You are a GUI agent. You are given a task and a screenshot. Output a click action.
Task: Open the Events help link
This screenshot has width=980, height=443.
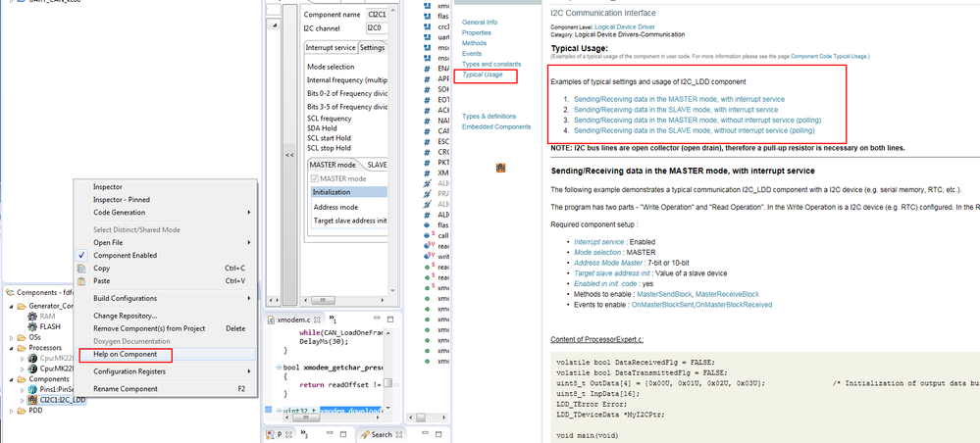pos(472,54)
